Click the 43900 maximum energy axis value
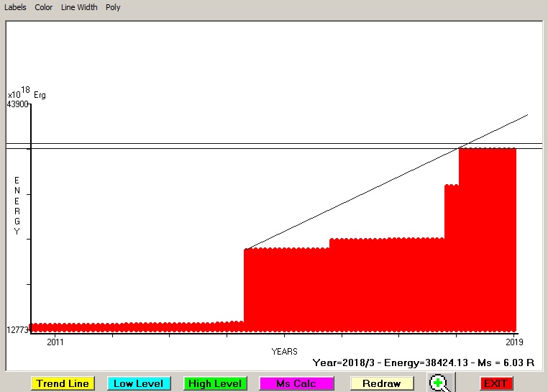Viewport: 548px width, 392px height. [17, 104]
